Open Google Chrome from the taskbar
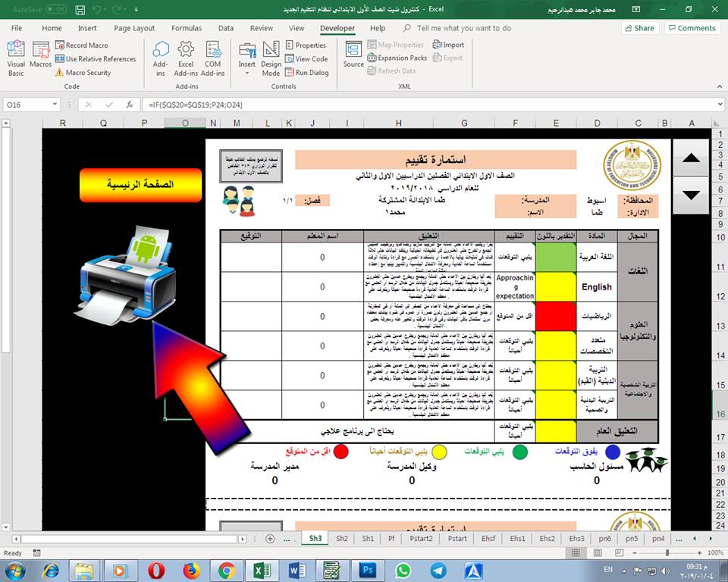 pyautogui.click(x=227, y=571)
